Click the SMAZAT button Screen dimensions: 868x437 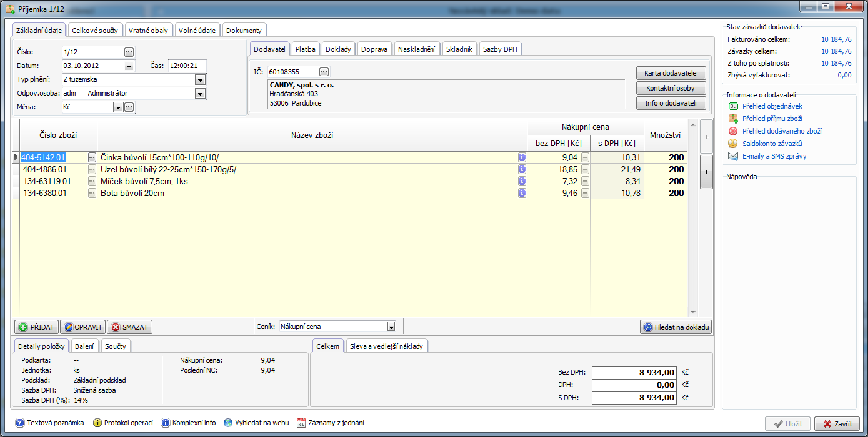click(x=129, y=327)
